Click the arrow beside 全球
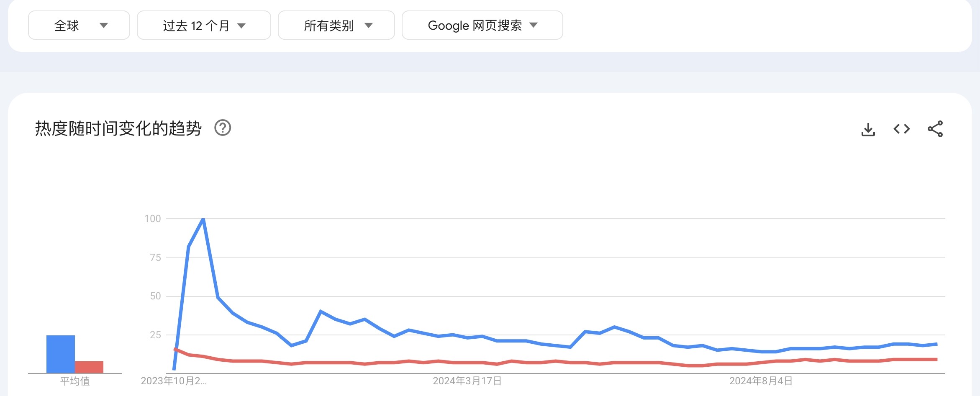The image size is (980, 396). coord(104,26)
